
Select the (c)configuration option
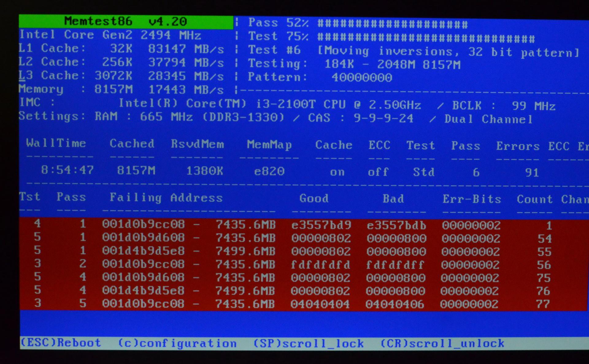point(177,343)
